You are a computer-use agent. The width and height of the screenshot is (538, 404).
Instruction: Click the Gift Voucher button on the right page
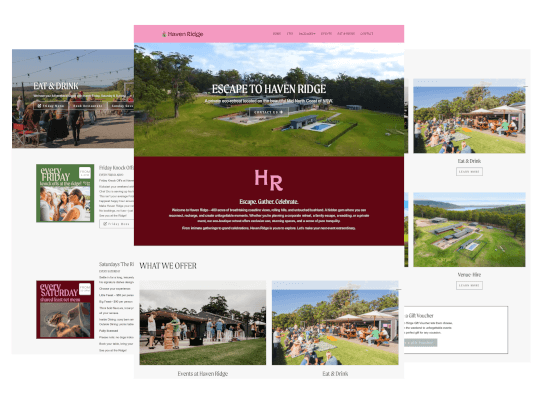click(x=420, y=343)
